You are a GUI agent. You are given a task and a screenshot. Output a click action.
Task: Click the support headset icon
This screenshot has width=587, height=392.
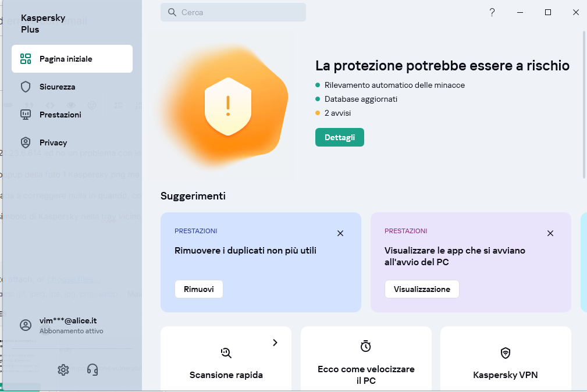[92, 369]
